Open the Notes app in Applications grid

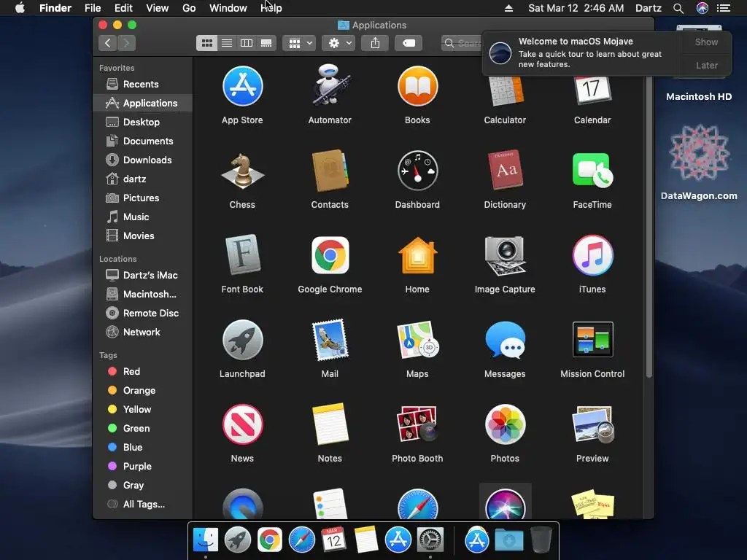[330, 424]
